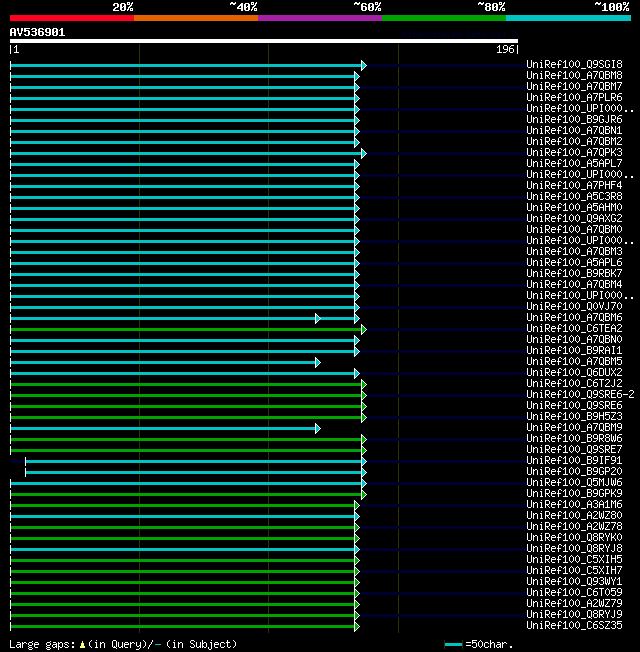The image size is (640, 652).
Task: Select the UniRef100_B9RAI1 label
Action: [574, 351]
